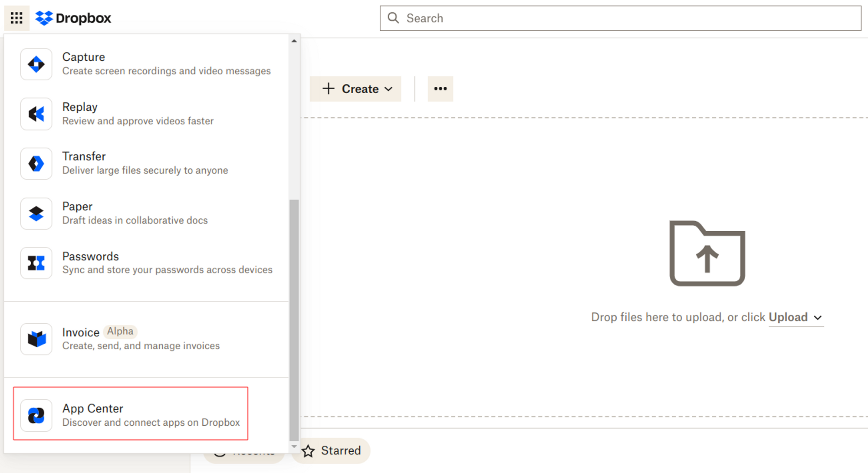Select the App Center icon

tap(37, 414)
